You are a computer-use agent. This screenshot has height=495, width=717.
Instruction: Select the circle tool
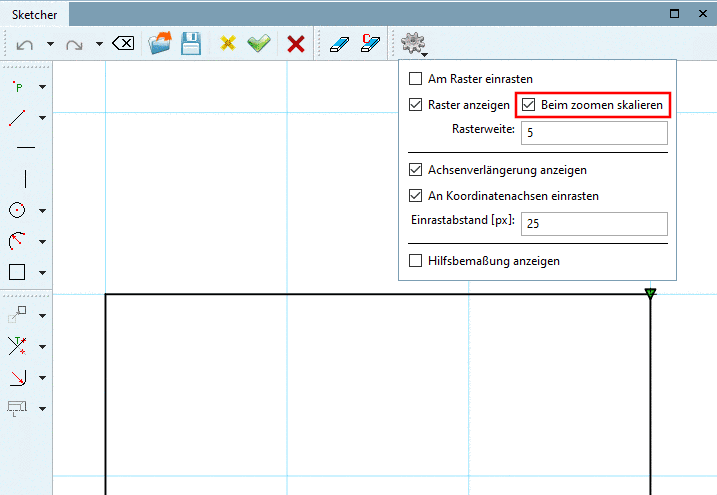point(17,210)
